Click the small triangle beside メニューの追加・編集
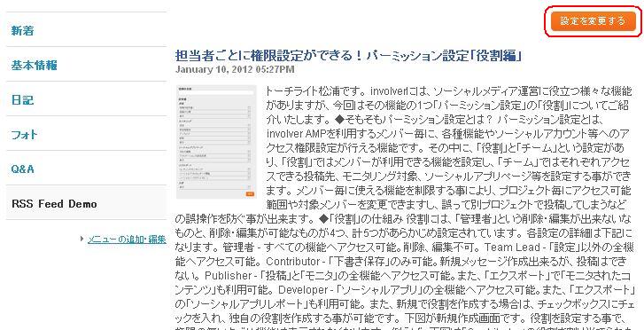Viewport: 644px width, 330px height. click(x=82, y=239)
